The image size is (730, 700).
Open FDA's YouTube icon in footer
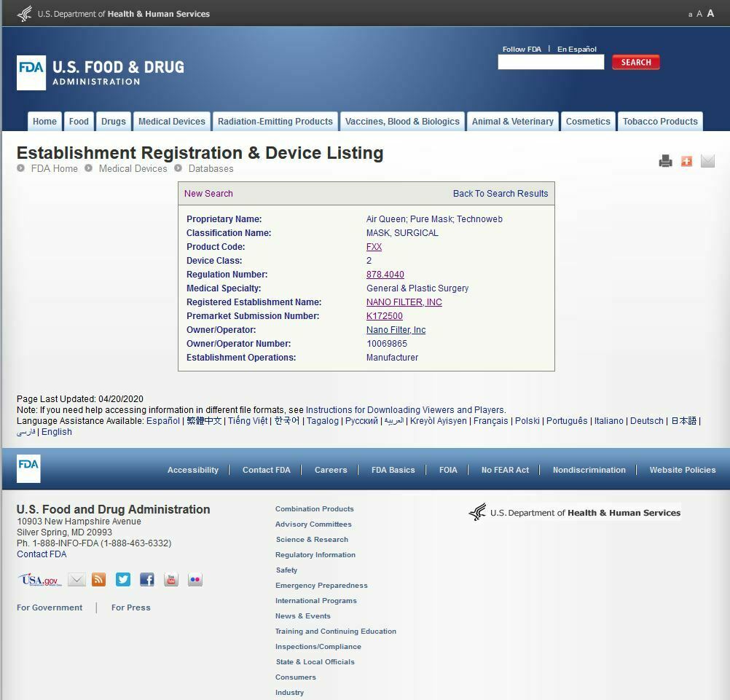pyautogui.click(x=171, y=580)
